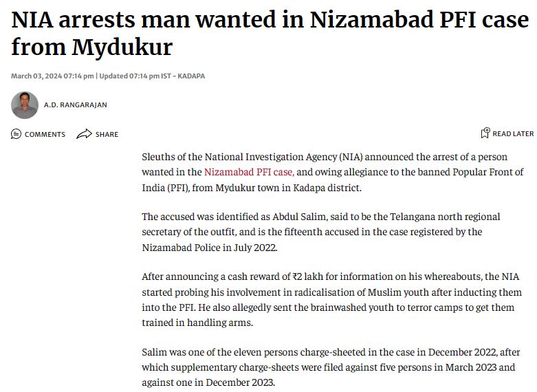Click the READ LATER text label
The height and width of the screenshot is (392, 537).
click(513, 133)
